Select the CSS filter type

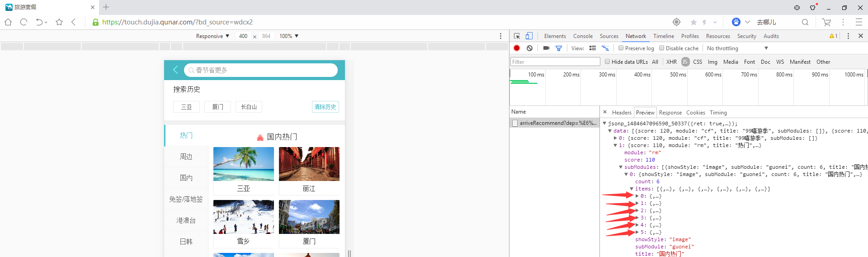click(698, 62)
